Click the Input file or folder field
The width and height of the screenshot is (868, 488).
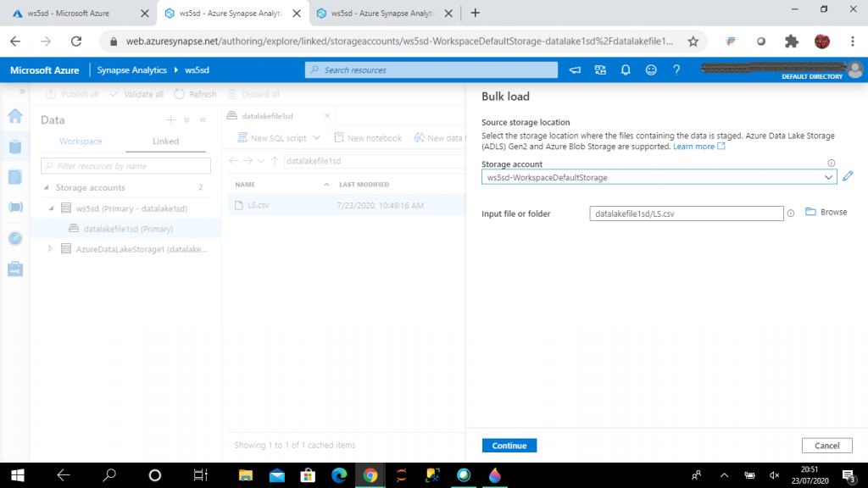point(687,213)
